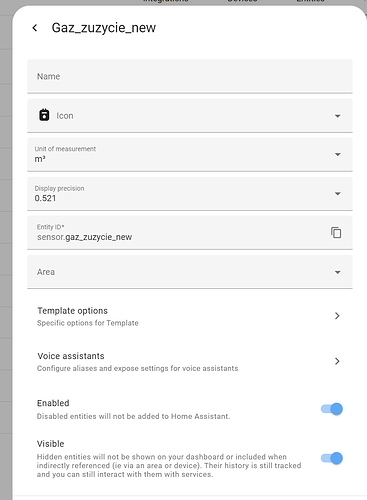Copy the entity ID with the copy icon

336,232
